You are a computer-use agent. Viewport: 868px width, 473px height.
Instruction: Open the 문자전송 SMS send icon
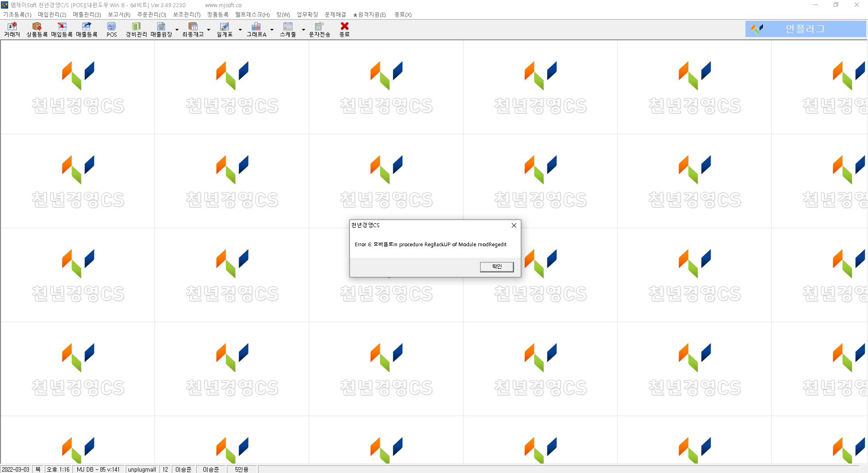click(320, 30)
